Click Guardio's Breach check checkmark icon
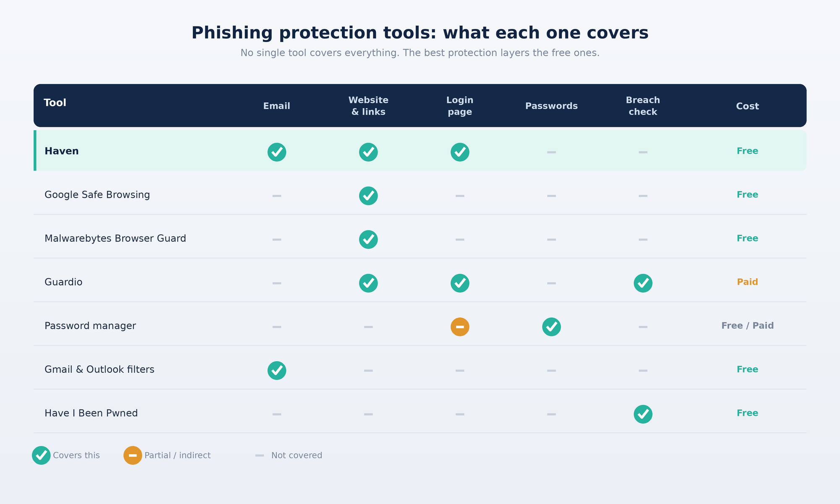 tap(643, 283)
